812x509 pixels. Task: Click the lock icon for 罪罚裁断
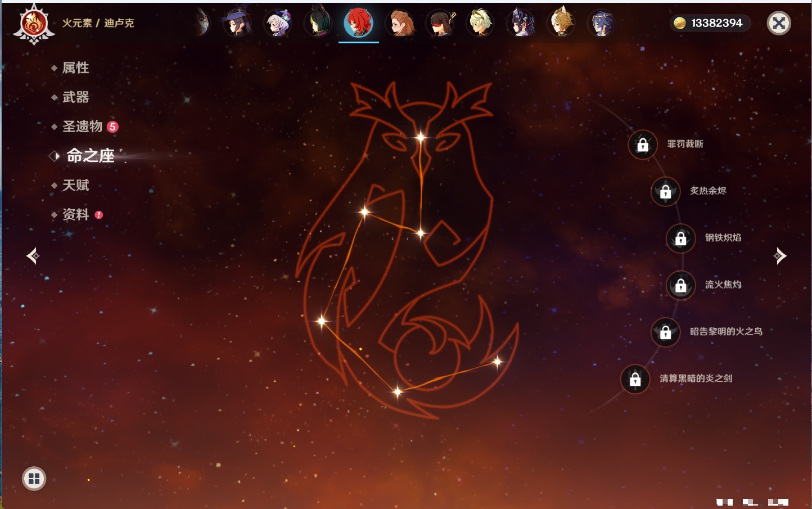click(x=643, y=145)
